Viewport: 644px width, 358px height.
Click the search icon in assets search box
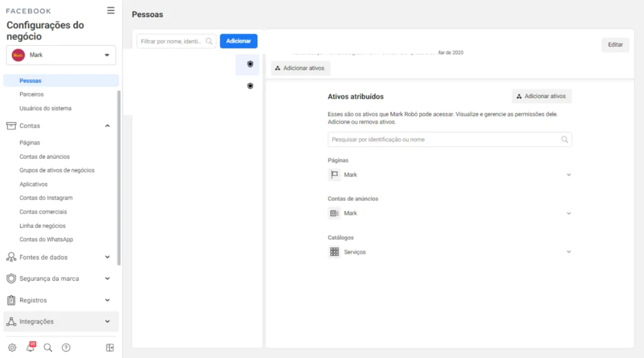click(565, 139)
